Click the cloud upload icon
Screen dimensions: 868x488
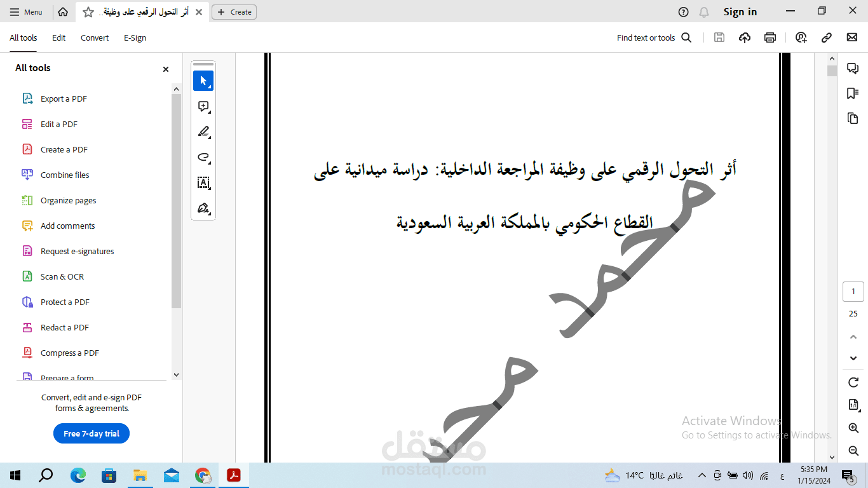[x=745, y=37]
